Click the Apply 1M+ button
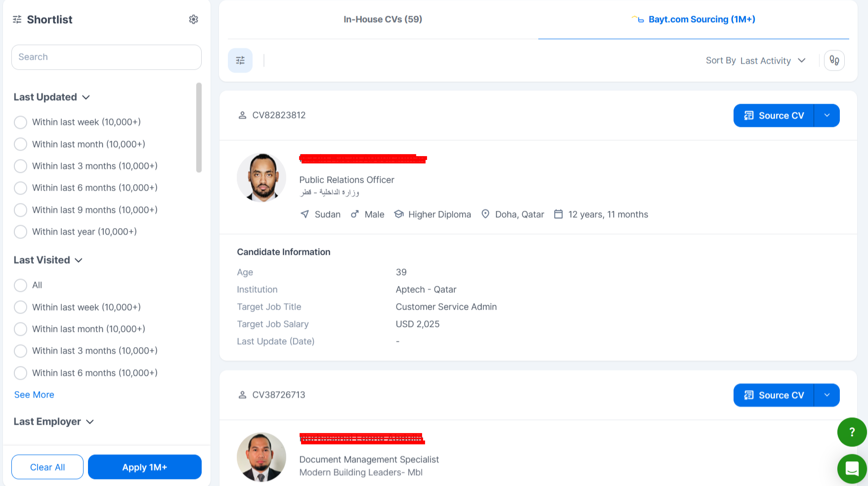868x486 pixels. pyautogui.click(x=144, y=467)
